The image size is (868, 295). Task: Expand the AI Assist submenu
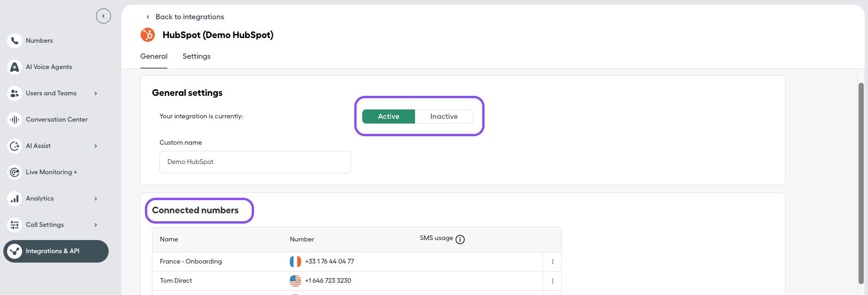click(96, 146)
